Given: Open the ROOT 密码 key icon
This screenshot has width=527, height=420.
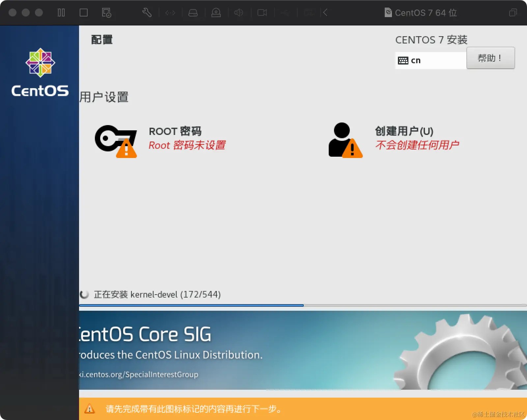Looking at the screenshot, I should [x=116, y=141].
